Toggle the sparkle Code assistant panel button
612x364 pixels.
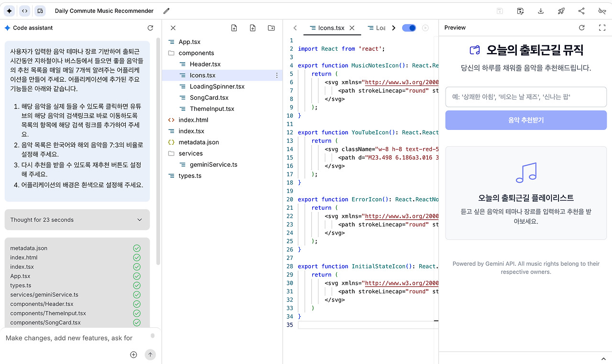pyautogui.click(x=10, y=11)
